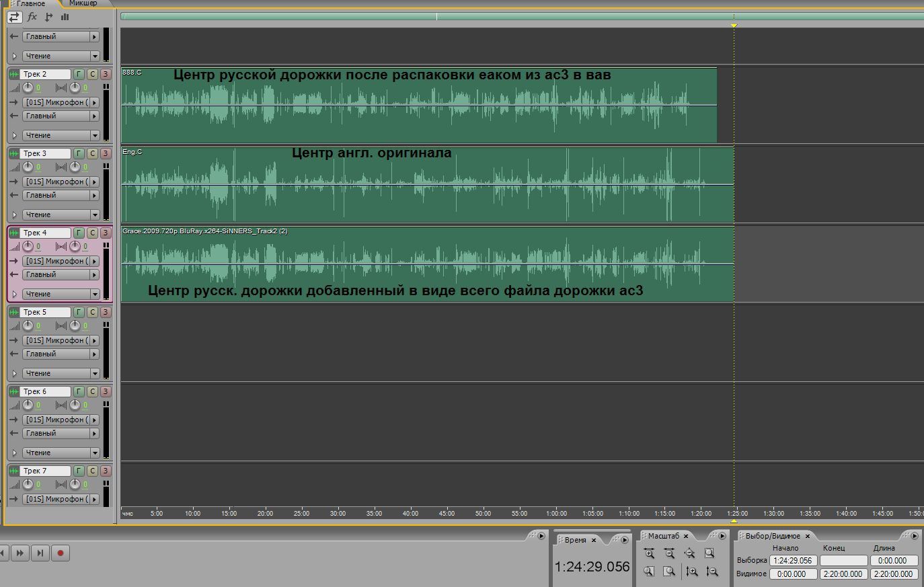Select the Выбор/Видимое panel tab
This screenshot has height=587, width=924.
[x=773, y=536]
